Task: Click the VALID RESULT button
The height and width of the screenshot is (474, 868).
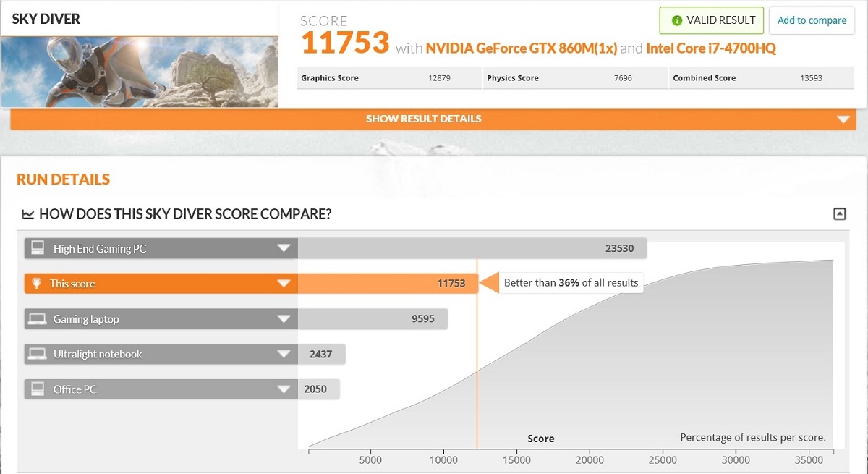Action: [712, 20]
